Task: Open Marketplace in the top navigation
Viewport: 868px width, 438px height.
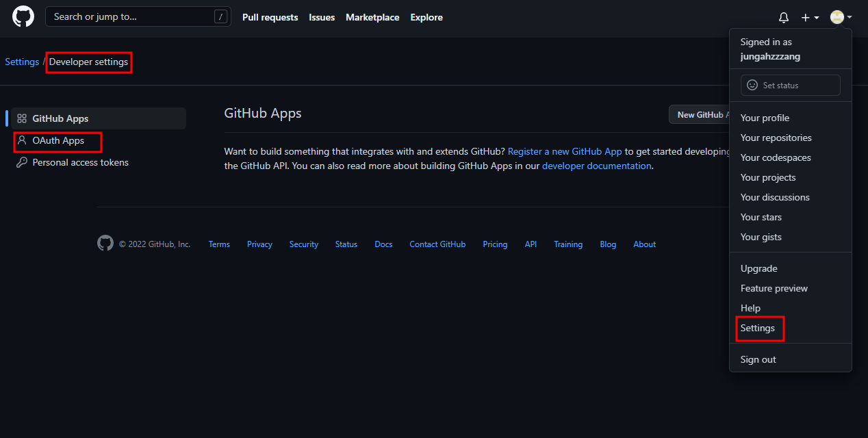Action: pos(372,17)
